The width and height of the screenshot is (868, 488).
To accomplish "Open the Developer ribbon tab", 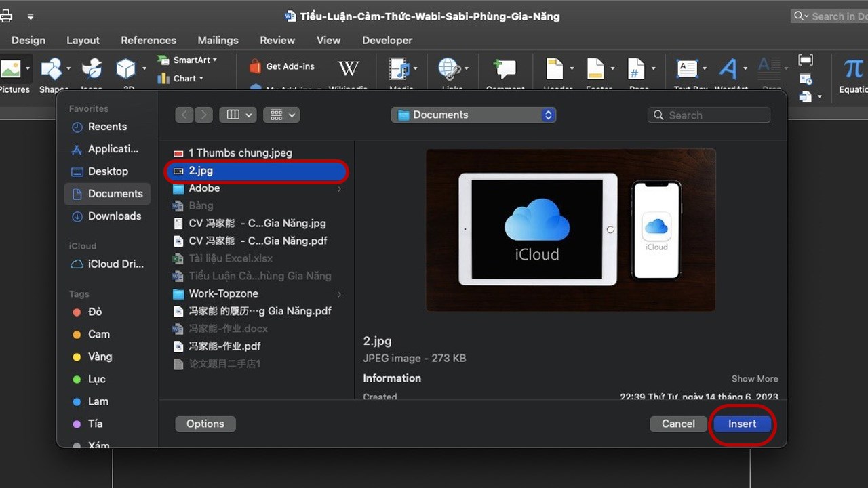I will click(387, 40).
